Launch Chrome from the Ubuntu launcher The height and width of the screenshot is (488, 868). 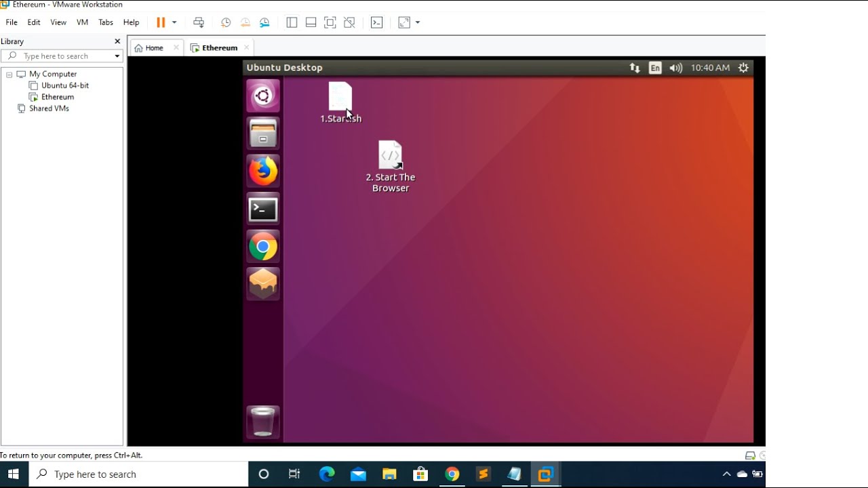(263, 247)
